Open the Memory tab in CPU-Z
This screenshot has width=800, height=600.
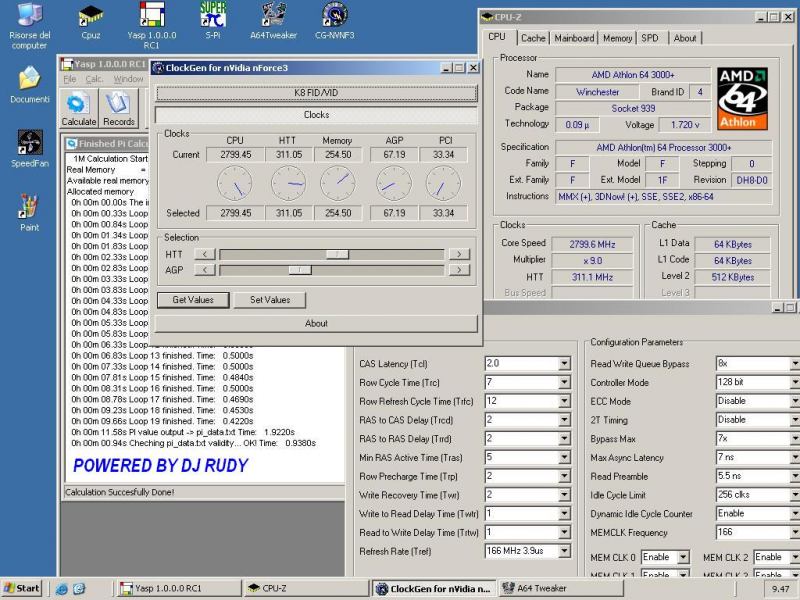pyautogui.click(x=617, y=38)
